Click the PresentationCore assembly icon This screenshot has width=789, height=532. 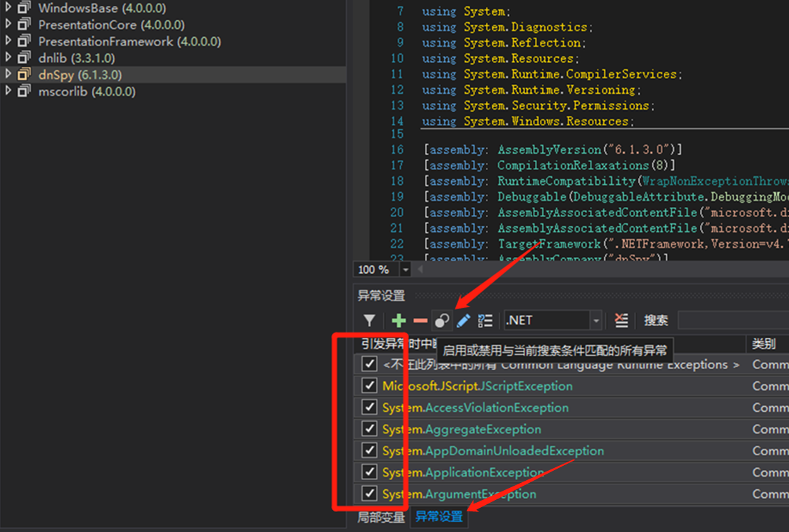point(23,25)
